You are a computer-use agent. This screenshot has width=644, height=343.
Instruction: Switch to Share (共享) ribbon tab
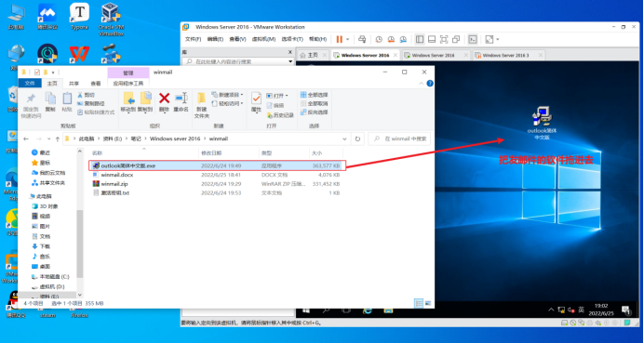pos(74,84)
